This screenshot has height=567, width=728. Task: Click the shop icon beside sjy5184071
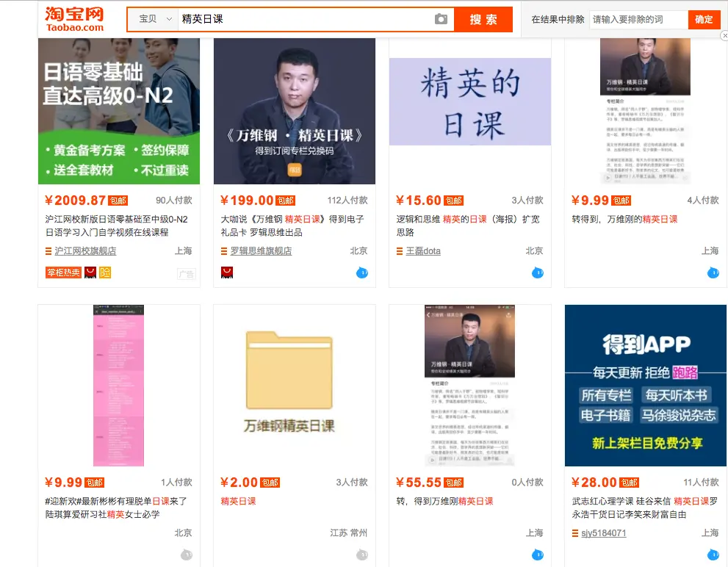coord(574,533)
